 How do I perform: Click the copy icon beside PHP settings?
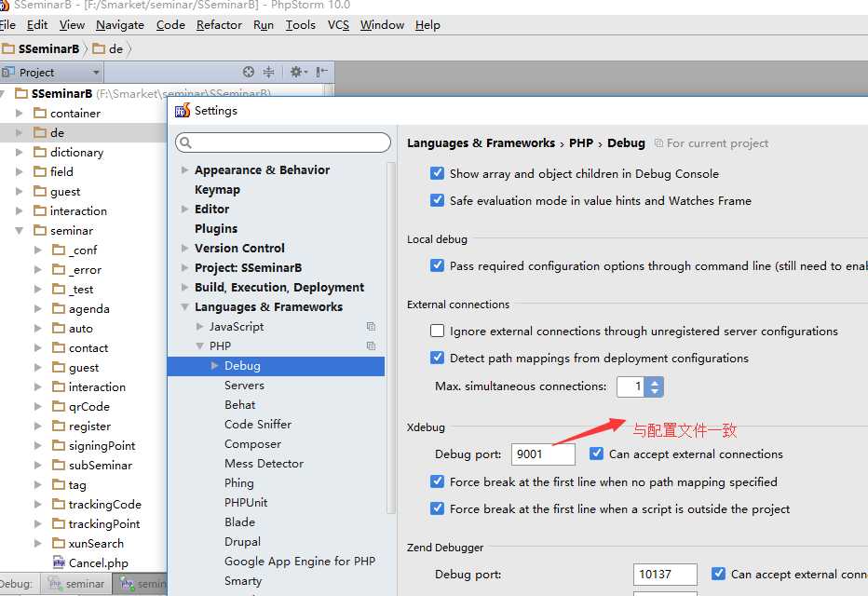[x=371, y=345]
